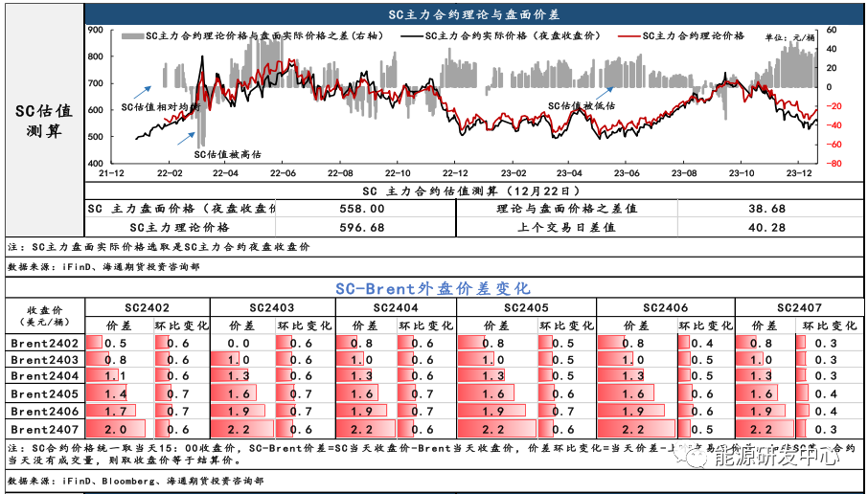Viewport: 868px width, 494px height.
Task: Click the 理论与盘面价格之差值 label
Action: 567,209
